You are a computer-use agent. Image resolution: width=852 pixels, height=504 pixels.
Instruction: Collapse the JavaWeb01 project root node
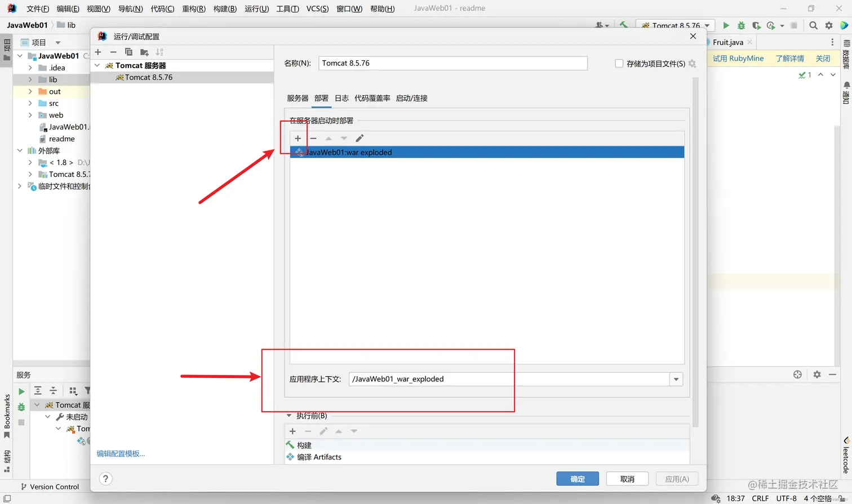(x=20, y=56)
